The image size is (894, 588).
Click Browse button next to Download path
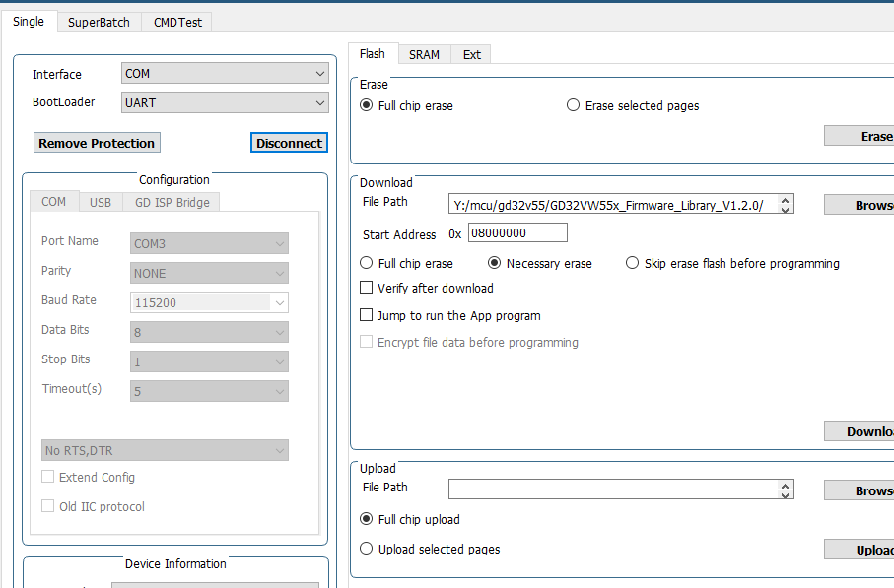860,205
